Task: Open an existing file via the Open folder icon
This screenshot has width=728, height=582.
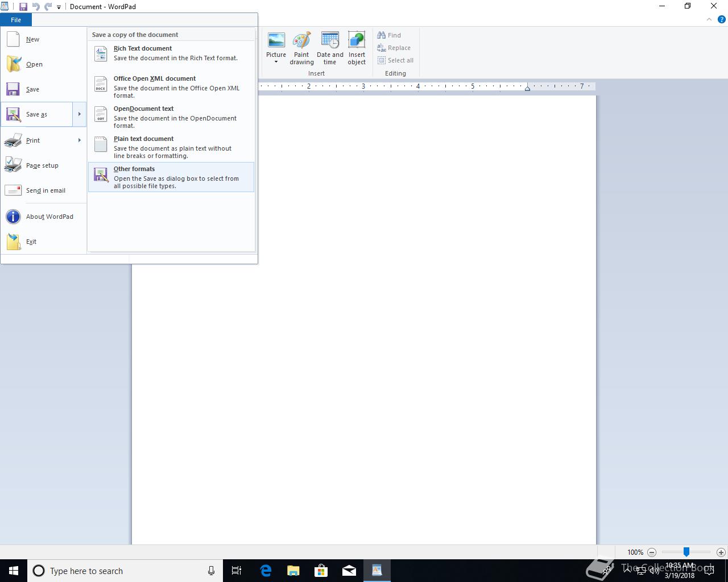Action: tap(13, 64)
